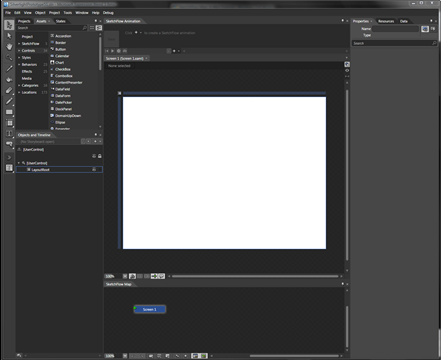Screen dimensions: 441x360
Task: Toggle lock-all icon in Objects and Timeline
Action: tap(100, 156)
